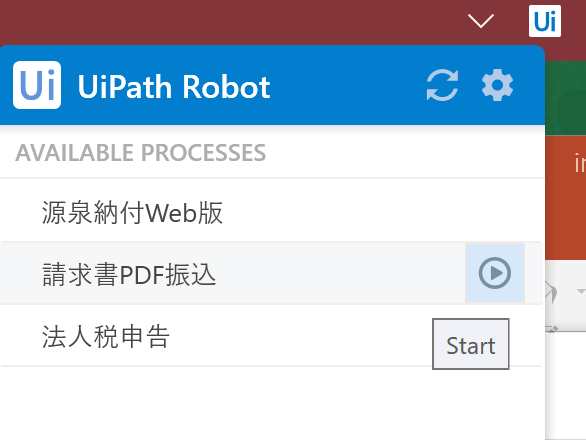Click the orange tile showing "in"
This screenshot has width=586, height=440.
click(x=565, y=198)
